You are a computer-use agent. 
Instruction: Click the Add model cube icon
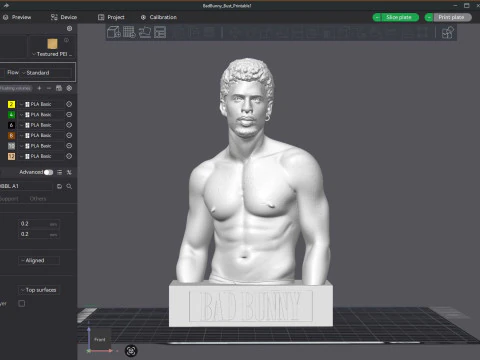tap(114, 32)
